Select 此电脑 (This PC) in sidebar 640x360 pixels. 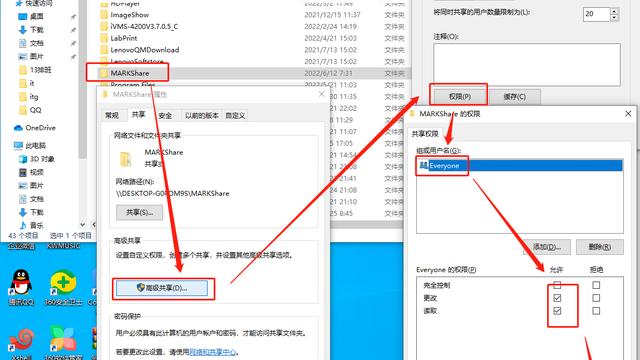tap(35, 145)
